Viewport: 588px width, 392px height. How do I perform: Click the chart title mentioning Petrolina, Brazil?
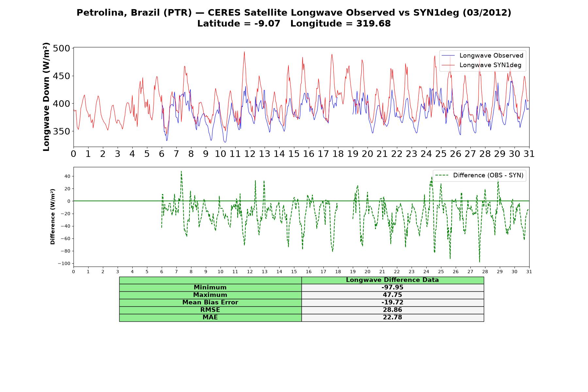294,13
